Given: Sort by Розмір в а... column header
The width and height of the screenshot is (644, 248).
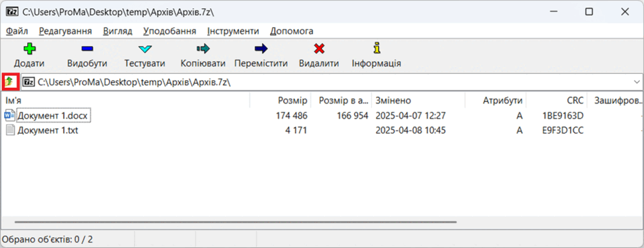Looking at the screenshot, I should pyautogui.click(x=341, y=101).
